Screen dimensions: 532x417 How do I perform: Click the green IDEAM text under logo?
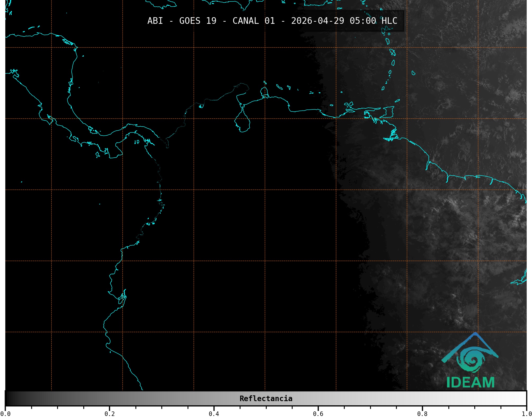pyautogui.click(x=470, y=383)
